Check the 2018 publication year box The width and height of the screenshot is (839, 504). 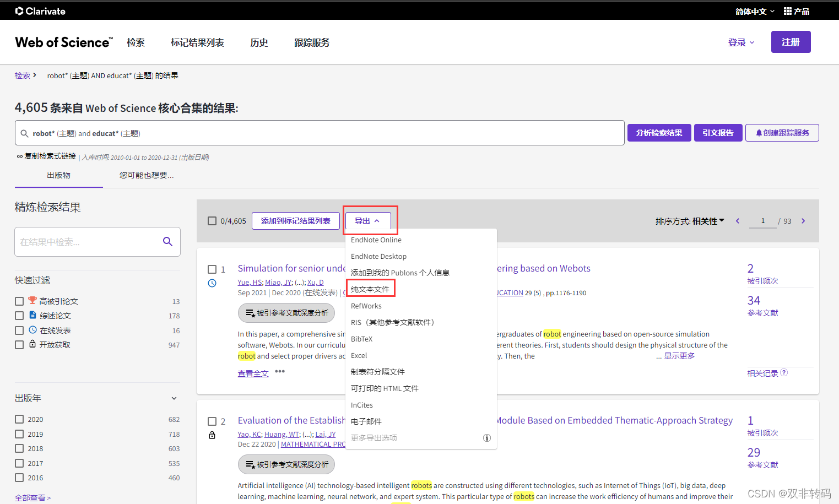19,448
